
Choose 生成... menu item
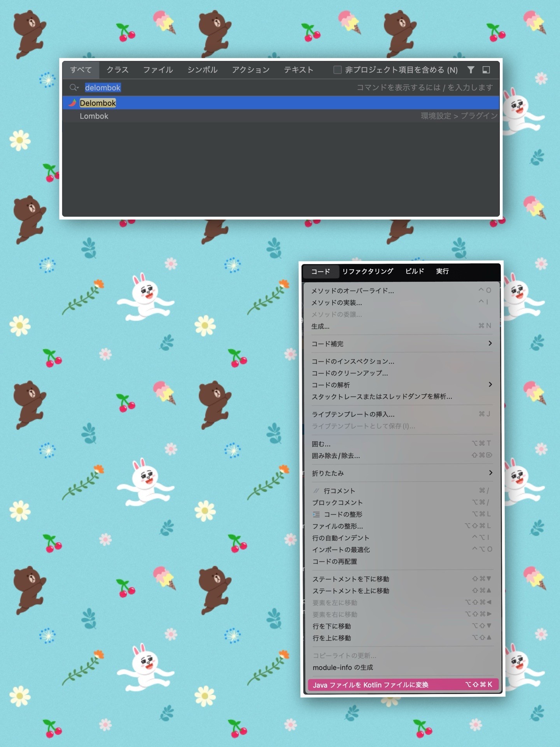coord(401,326)
